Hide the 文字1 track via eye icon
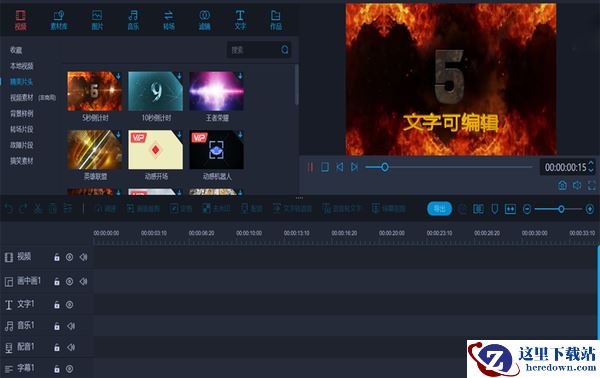The width and height of the screenshot is (600, 378). (x=69, y=305)
